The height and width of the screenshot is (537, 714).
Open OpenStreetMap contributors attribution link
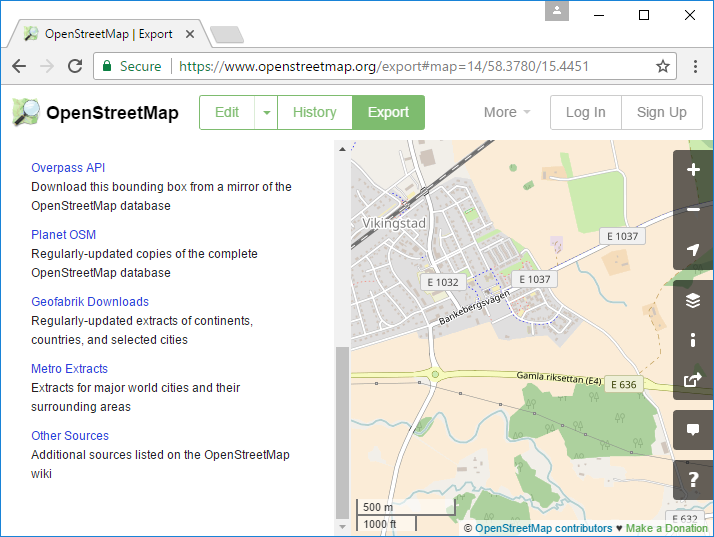pos(544,528)
